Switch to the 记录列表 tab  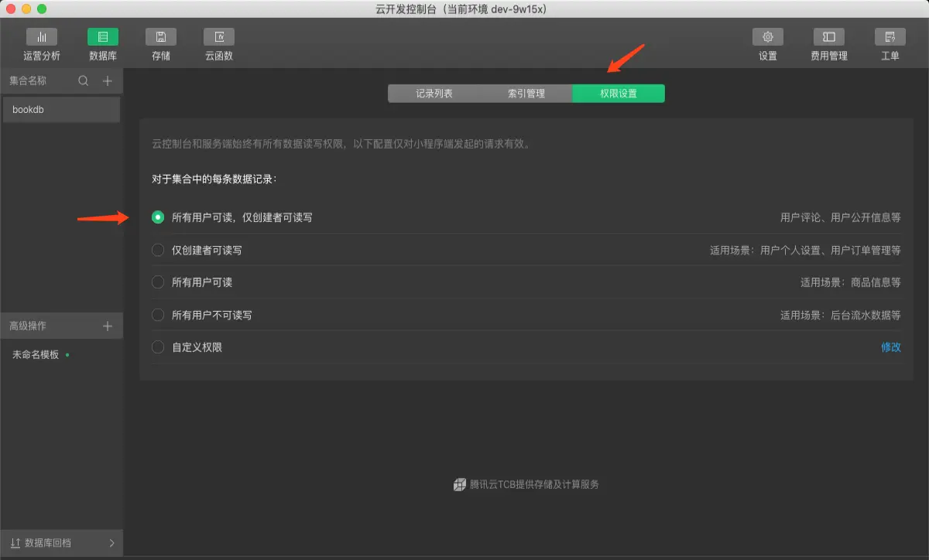point(434,94)
